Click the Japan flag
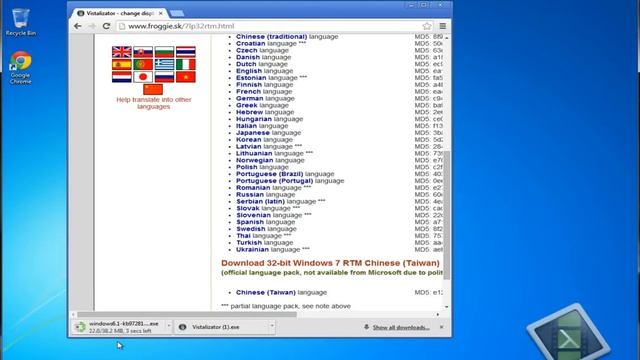 [143, 77]
